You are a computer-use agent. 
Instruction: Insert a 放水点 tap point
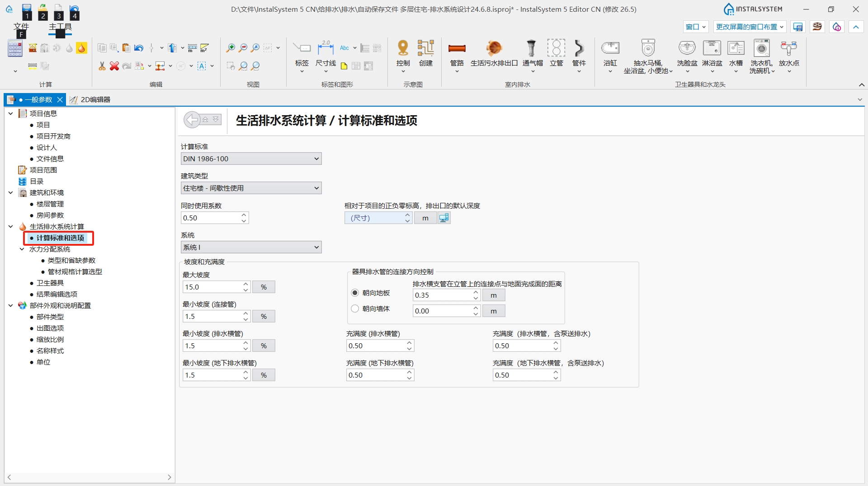tap(789, 56)
